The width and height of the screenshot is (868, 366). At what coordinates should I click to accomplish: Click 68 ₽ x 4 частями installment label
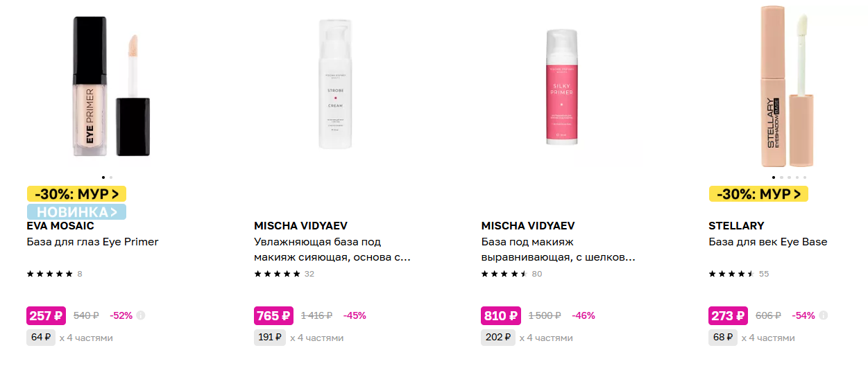(x=751, y=338)
